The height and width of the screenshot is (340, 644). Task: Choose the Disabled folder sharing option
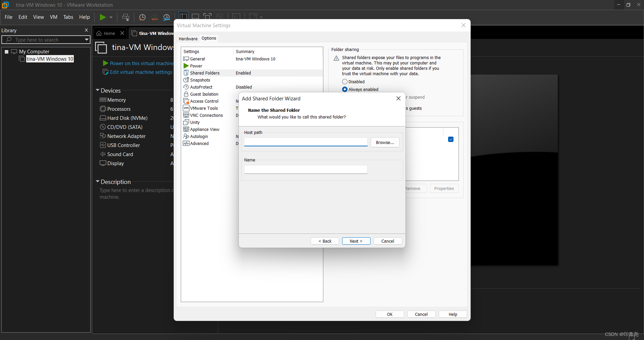353,82
